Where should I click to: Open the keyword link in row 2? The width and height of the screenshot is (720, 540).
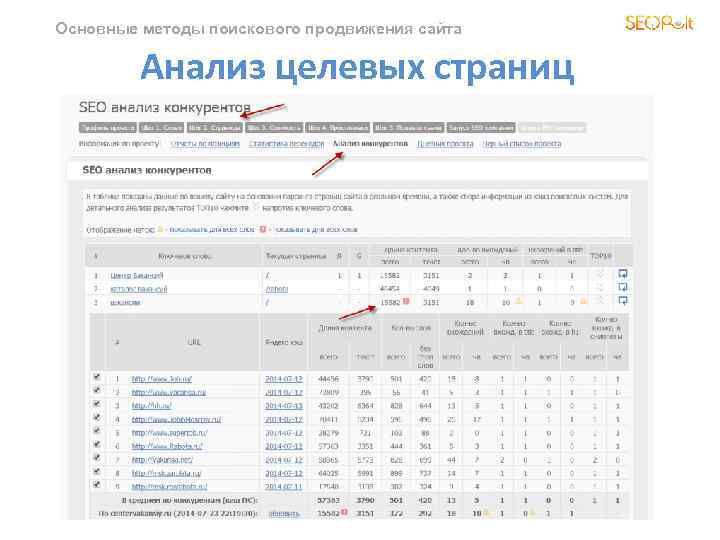click(x=139, y=289)
